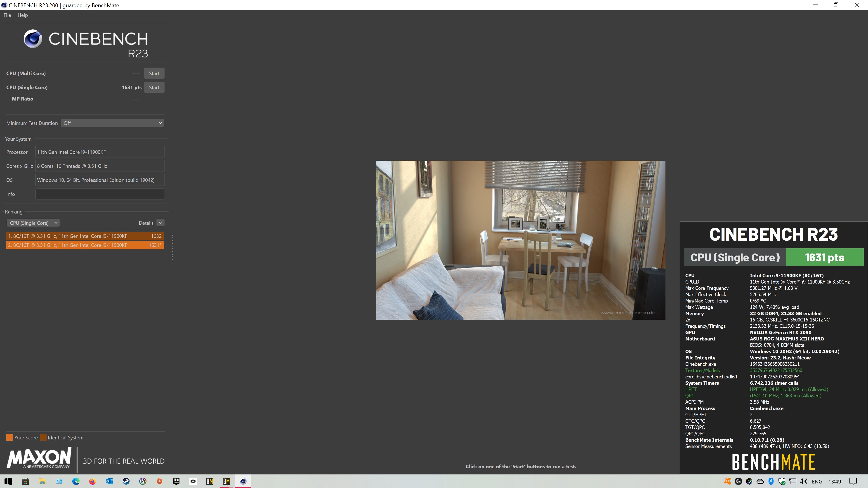Open Ubisoft Connect from the taskbar
The height and width of the screenshot is (488, 868).
[x=143, y=481]
